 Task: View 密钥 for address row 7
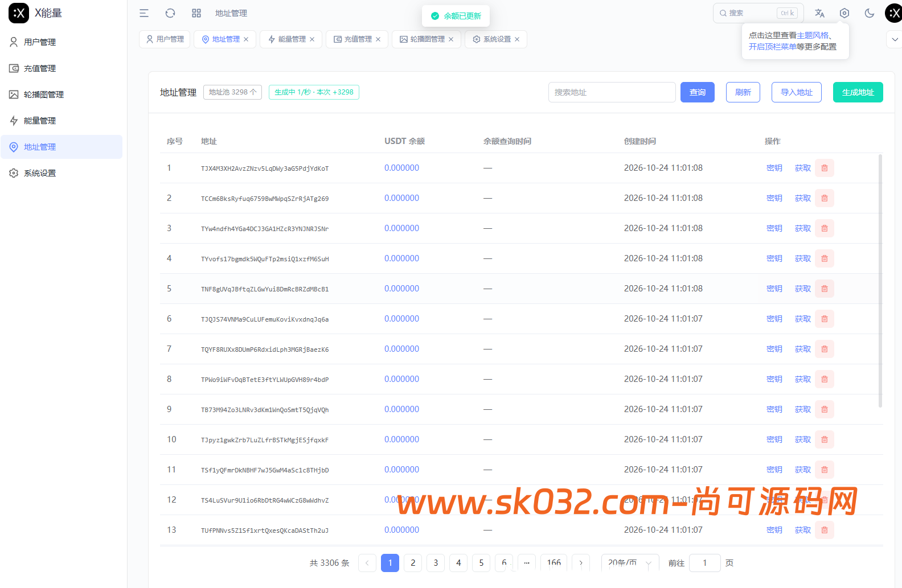(x=774, y=349)
